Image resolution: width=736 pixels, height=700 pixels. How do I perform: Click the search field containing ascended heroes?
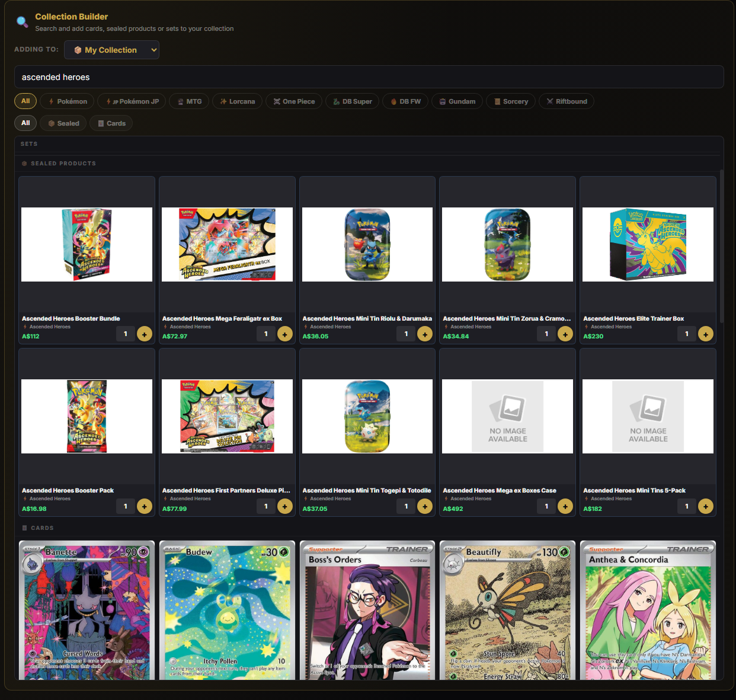point(369,77)
